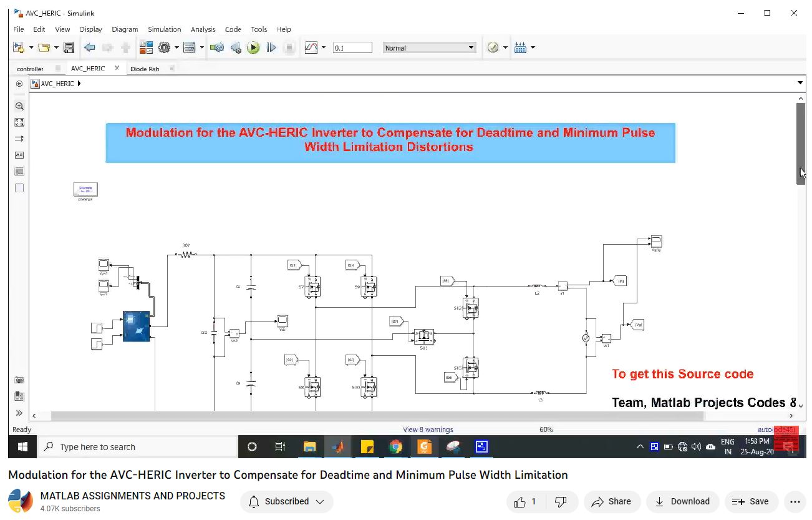The image size is (812, 520).
Task: Go back using the blue left arrow
Action: click(x=89, y=47)
